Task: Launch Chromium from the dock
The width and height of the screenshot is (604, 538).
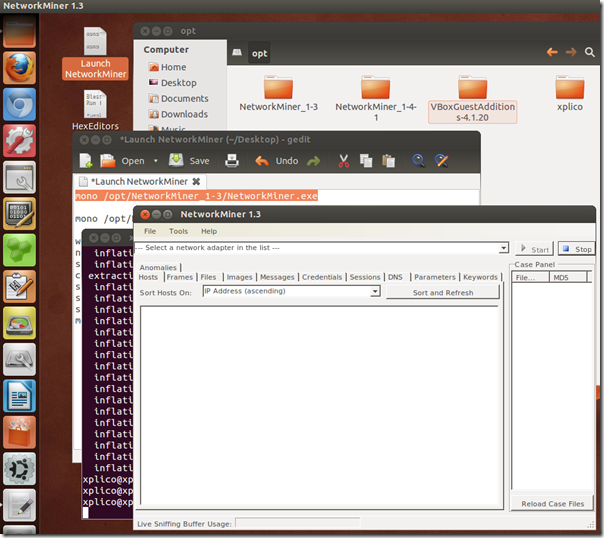Action: (19, 104)
